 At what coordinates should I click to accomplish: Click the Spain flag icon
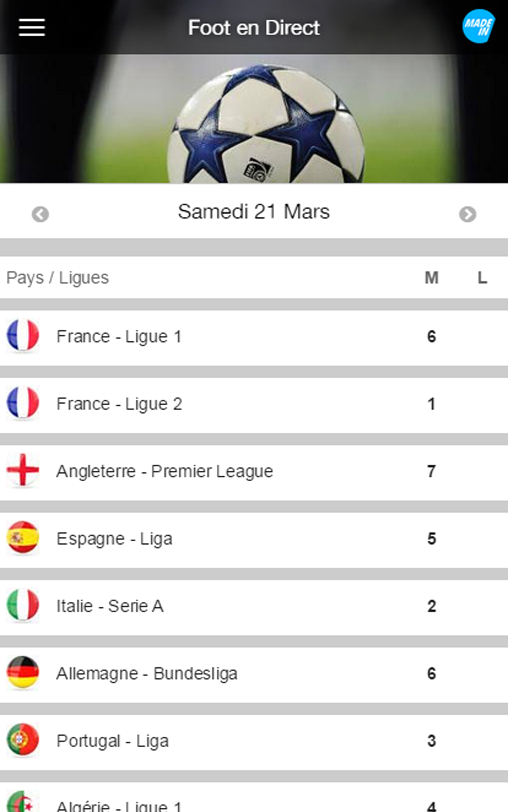[23, 538]
